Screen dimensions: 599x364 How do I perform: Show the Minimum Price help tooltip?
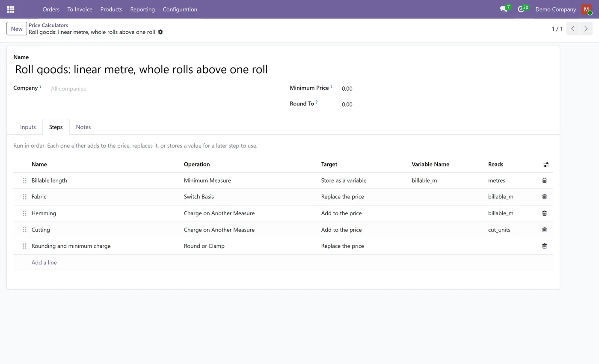pos(331,86)
